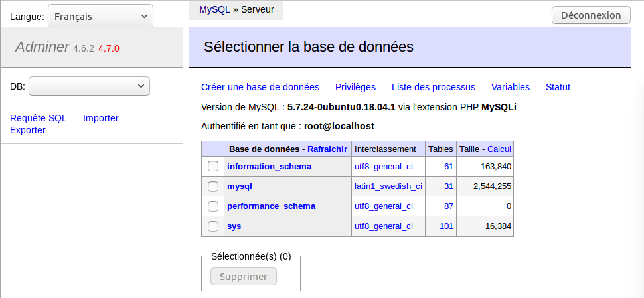The width and height of the screenshot is (644, 298).
Task: Open Liste des processus
Action: [x=434, y=87]
